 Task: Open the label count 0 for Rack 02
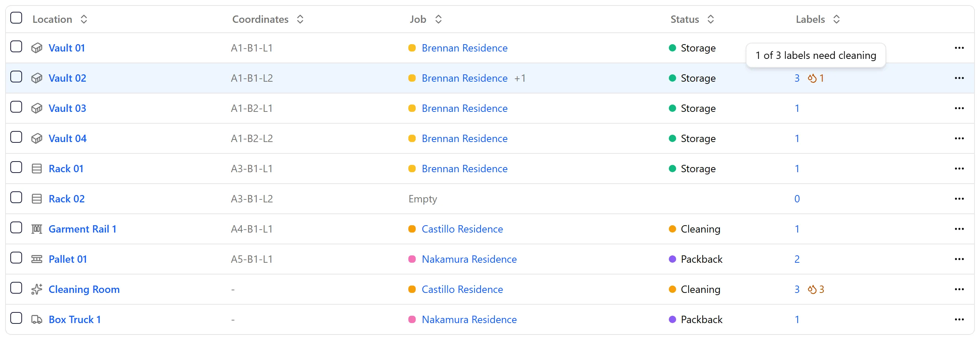(x=797, y=199)
